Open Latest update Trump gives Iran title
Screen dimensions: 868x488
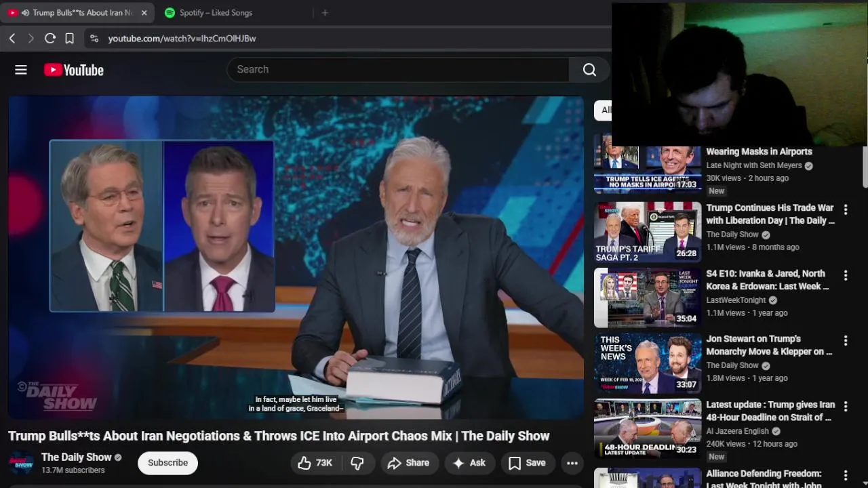click(x=770, y=411)
